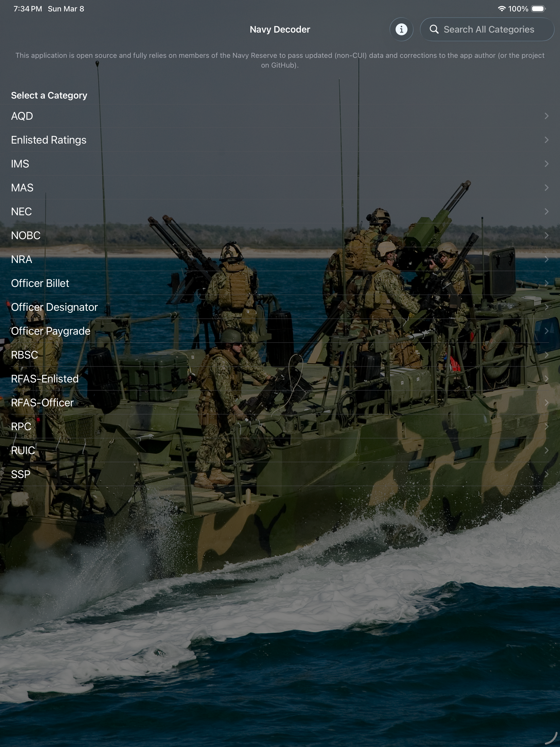Tap the chevron on the NRA row

coord(546,259)
